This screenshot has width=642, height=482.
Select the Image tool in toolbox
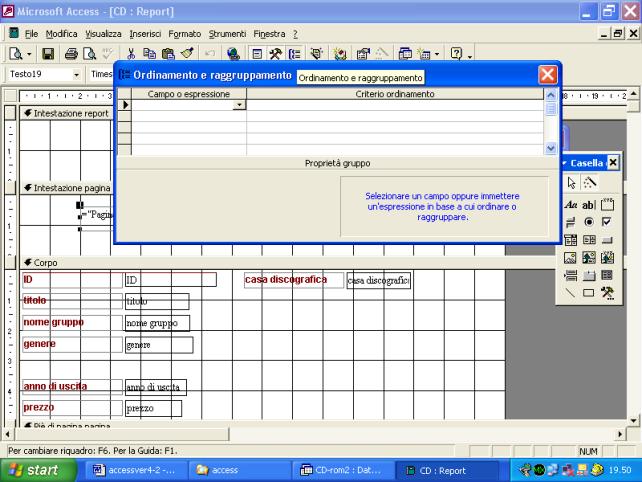click(x=570, y=258)
